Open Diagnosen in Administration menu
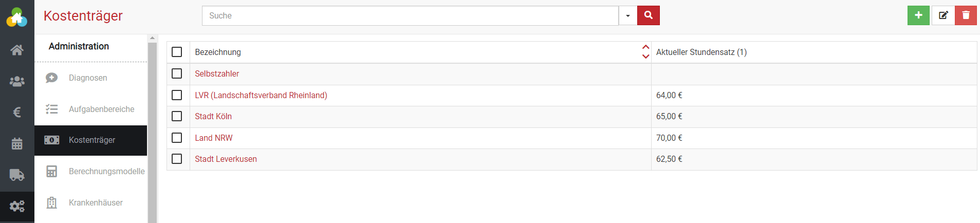The image size is (980, 223). pos(88,78)
